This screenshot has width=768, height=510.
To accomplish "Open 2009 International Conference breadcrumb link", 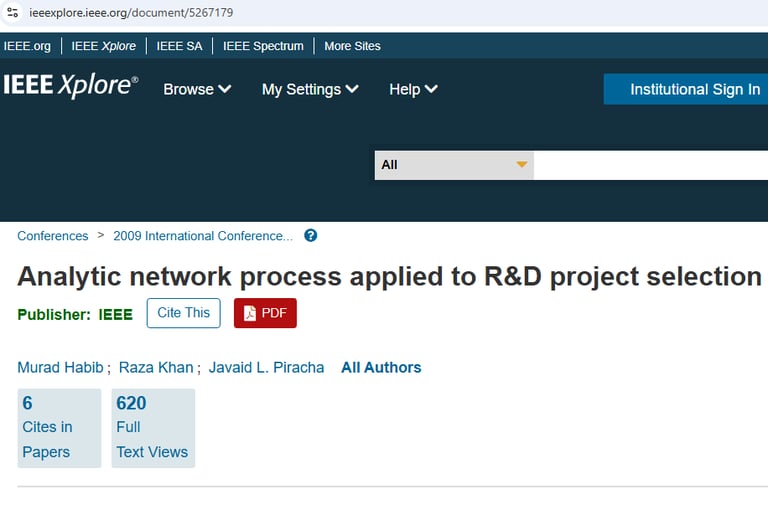I will pyautogui.click(x=203, y=236).
